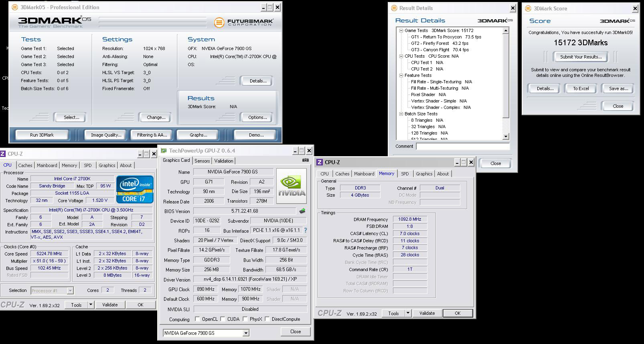This screenshot has height=344, width=644.
Task: Click the Comment input field
Action: coord(463,147)
